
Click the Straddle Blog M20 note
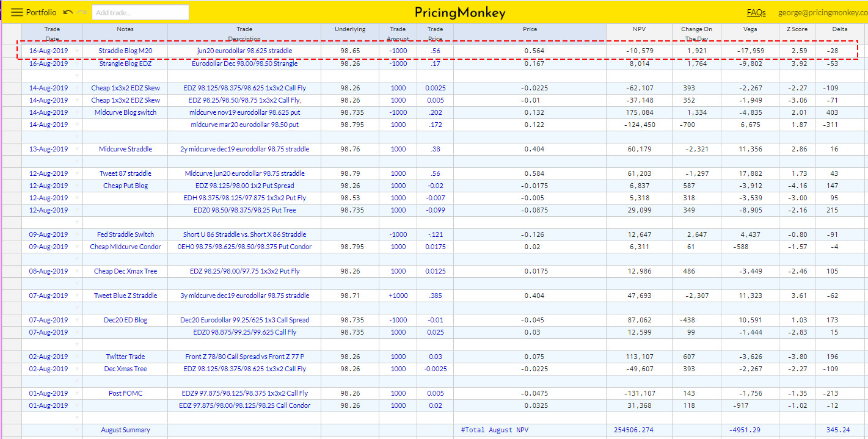pos(125,51)
